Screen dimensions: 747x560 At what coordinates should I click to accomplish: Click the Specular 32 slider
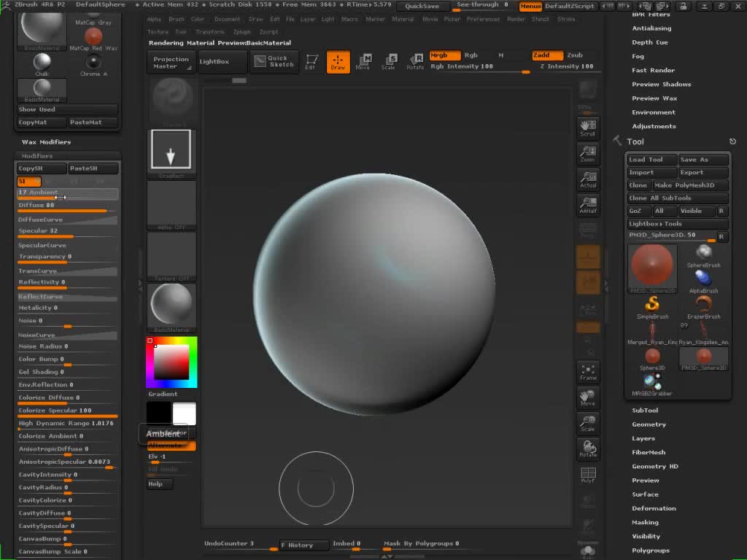[x=67, y=232]
